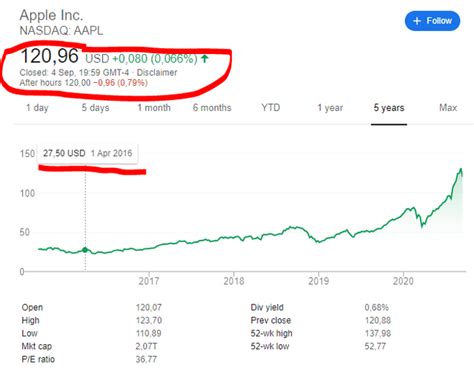
Task: Open the Max range tab
Action: pyautogui.click(x=448, y=108)
